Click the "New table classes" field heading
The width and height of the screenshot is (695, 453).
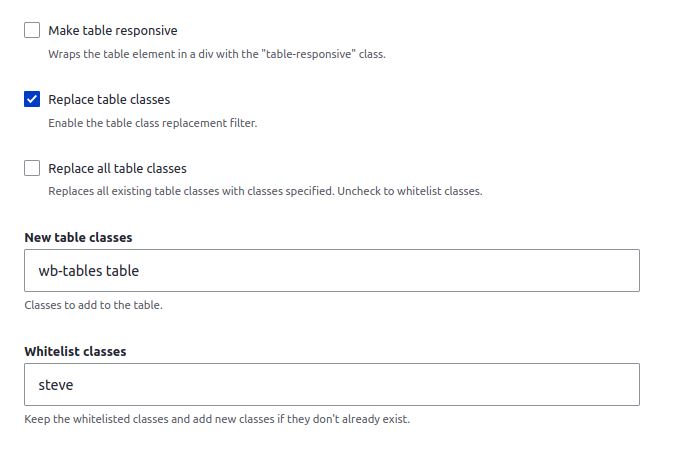78,238
